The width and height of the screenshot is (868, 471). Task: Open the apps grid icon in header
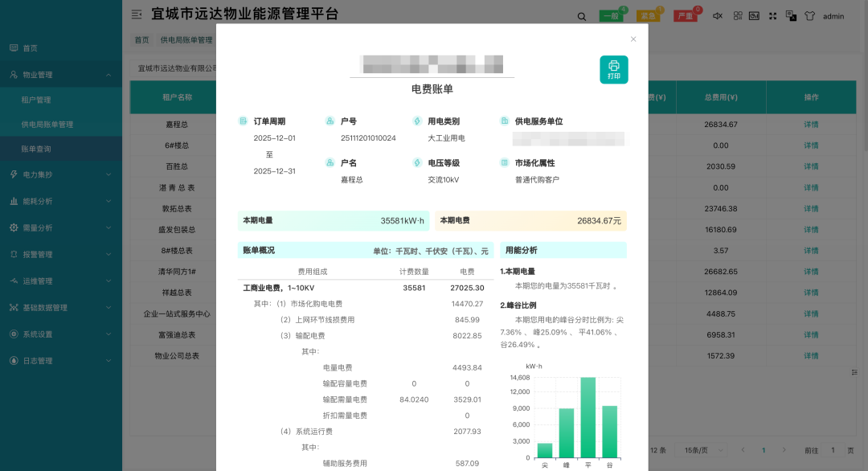click(738, 15)
